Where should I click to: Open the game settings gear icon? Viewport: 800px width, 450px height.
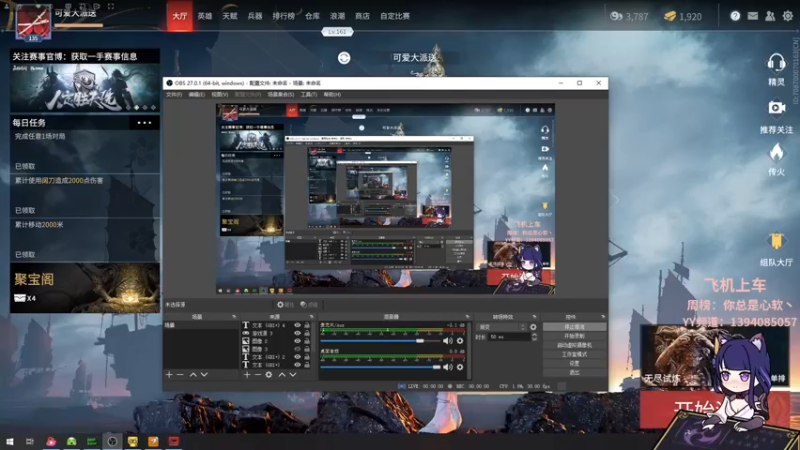[788, 16]
